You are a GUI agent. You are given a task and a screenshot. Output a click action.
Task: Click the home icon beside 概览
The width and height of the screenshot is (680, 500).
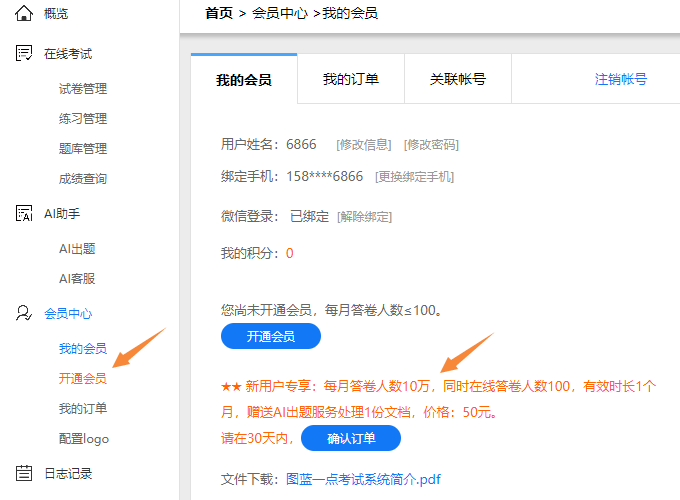pyautogui.click(x=24, y=13)
